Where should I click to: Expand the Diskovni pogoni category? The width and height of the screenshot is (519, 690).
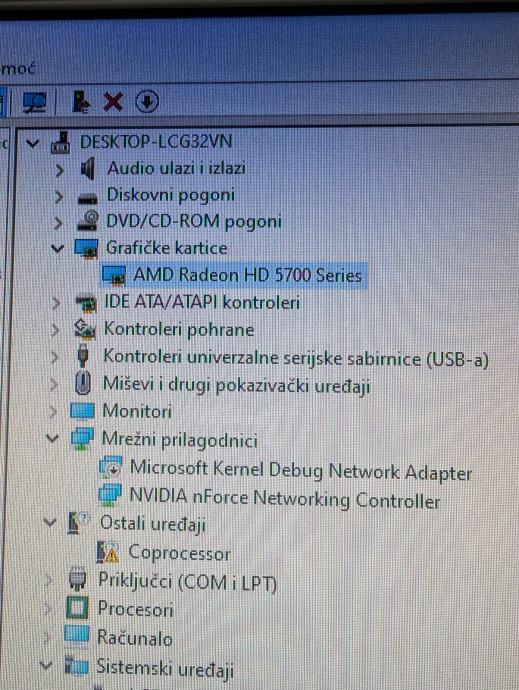tap(59, 197)
